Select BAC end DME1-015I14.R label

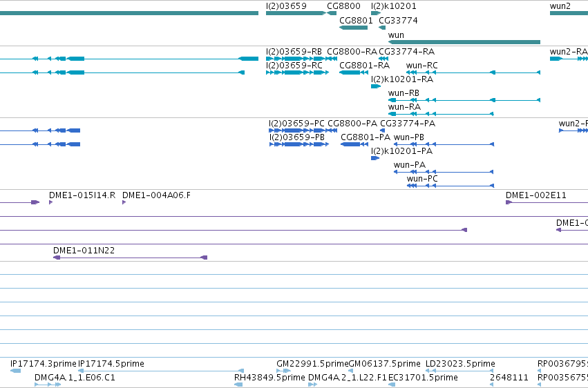coord(82,195)
